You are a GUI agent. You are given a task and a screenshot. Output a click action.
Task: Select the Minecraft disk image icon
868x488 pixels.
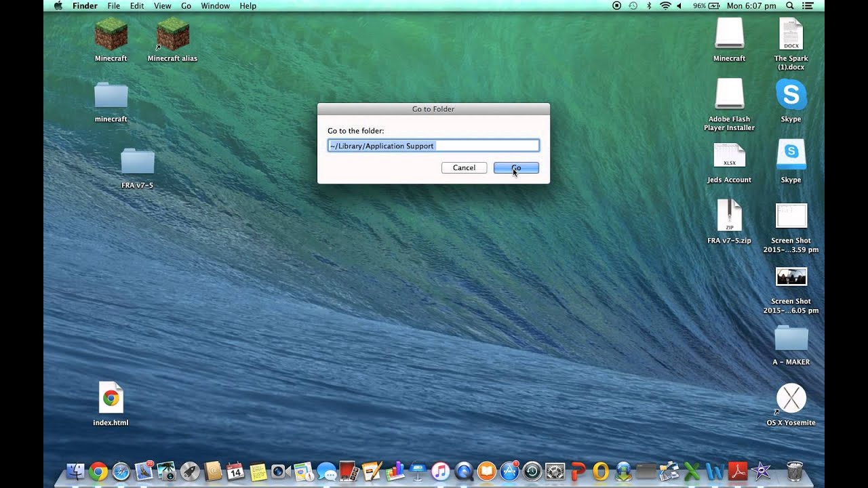point(729,33)
